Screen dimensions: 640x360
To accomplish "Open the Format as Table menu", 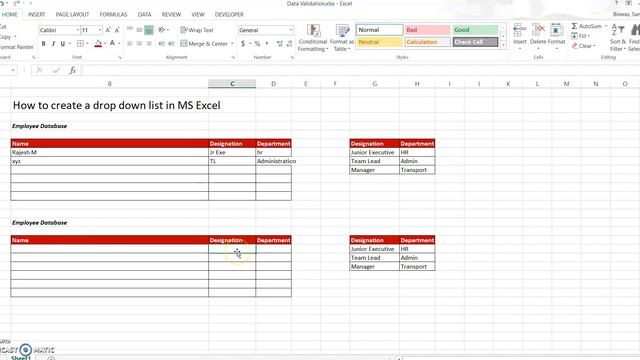I will pyautogui.click(x=342, y=38).
